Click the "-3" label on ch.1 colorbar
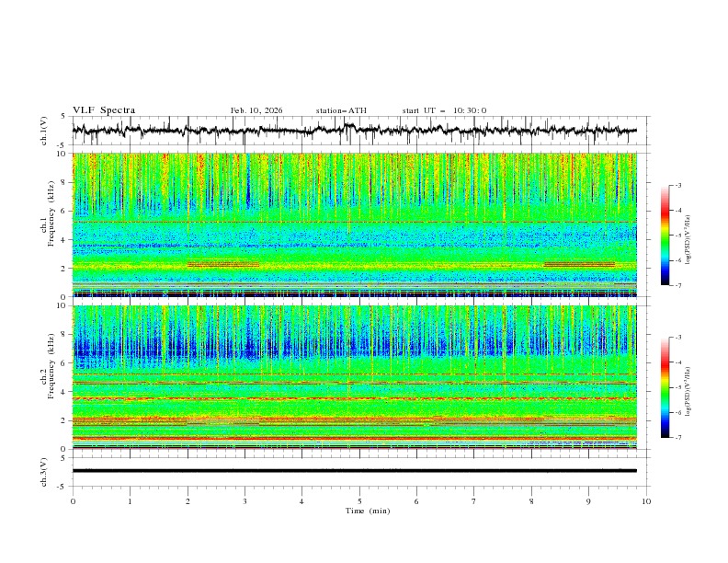The image size is (728, 563). pos(677,185)
